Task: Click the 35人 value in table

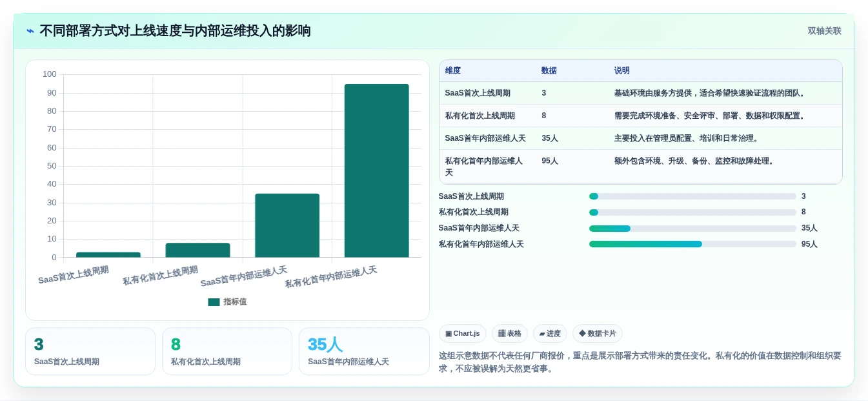Action: [550, 138]
